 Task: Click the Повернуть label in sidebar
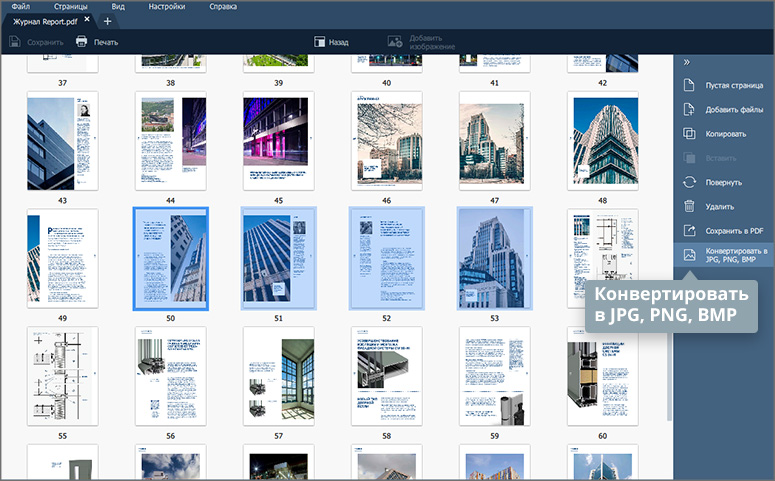724,182
